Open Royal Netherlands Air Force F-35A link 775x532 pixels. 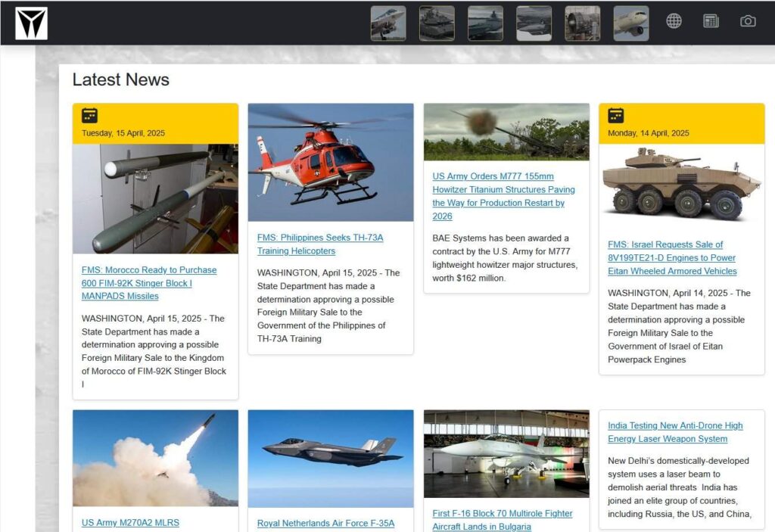(x=325, y=523)
